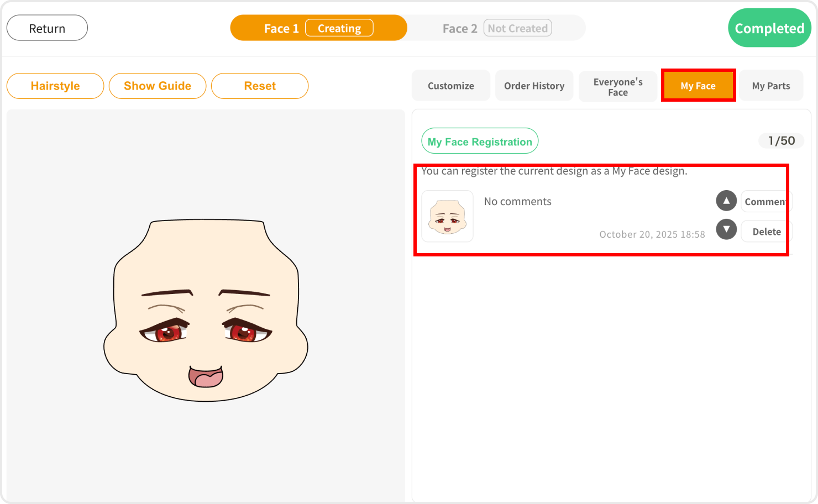Move the saved face down with the down arrow
Image resolution: width=818 pixels, height=504 pixels.
pos(726,229)
